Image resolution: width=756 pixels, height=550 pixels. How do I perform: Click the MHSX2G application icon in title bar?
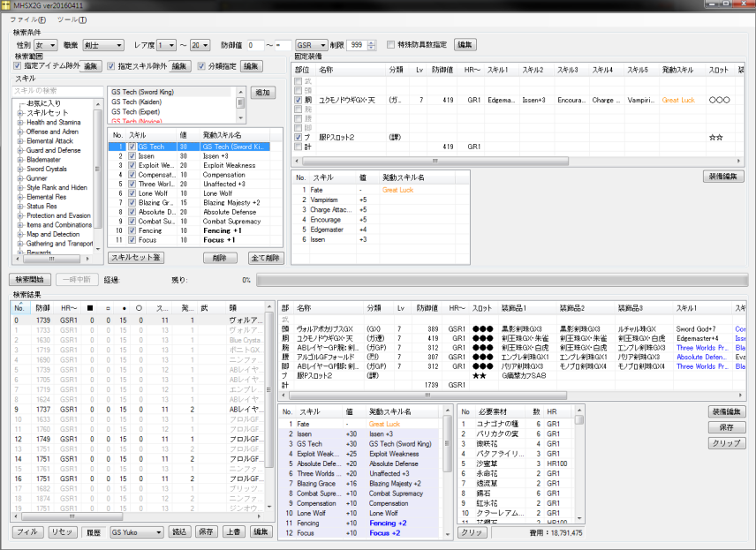point(8,5)
